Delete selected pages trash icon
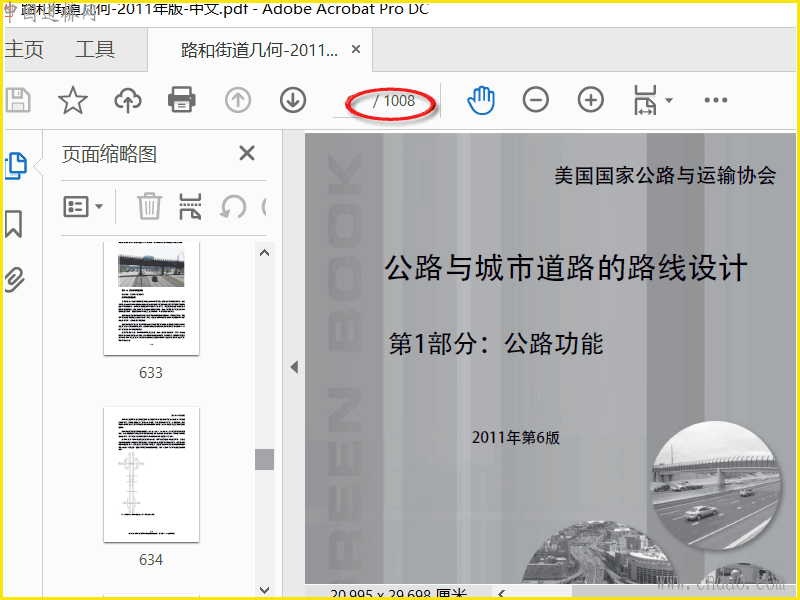The image size is (800, 600). click(x=149, y=207)
